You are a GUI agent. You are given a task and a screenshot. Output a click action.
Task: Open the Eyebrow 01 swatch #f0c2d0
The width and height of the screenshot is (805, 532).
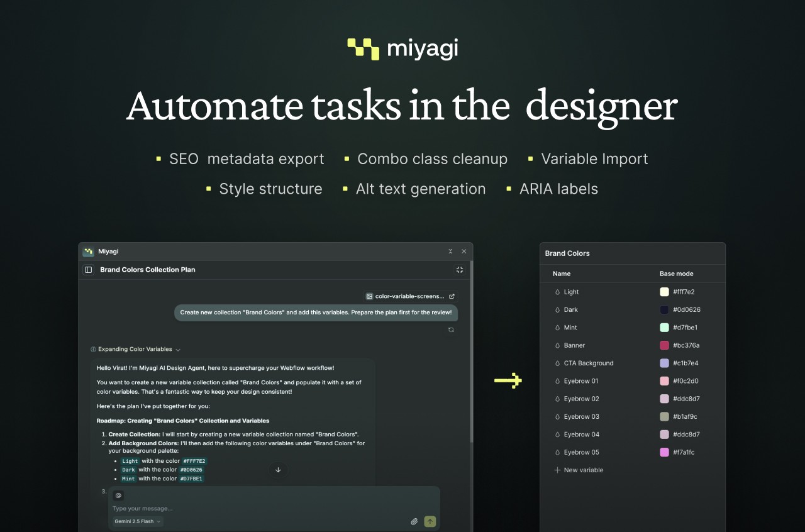(664, 381)
